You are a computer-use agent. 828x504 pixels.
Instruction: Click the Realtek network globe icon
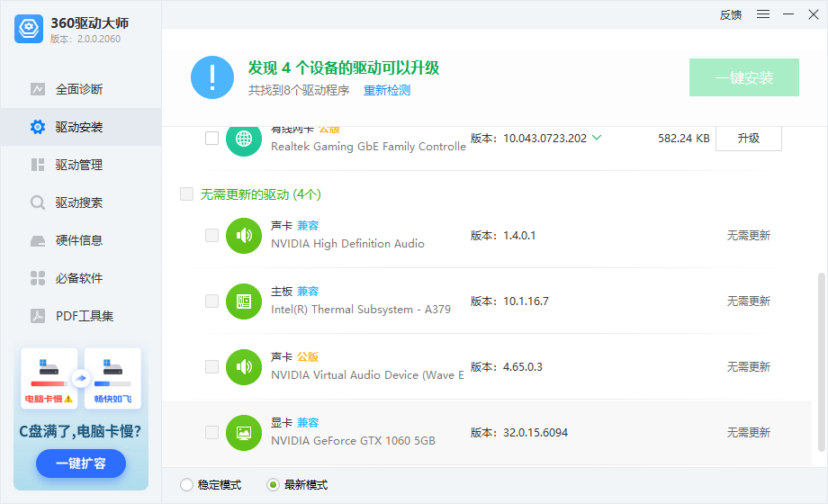tap(243, 139)
